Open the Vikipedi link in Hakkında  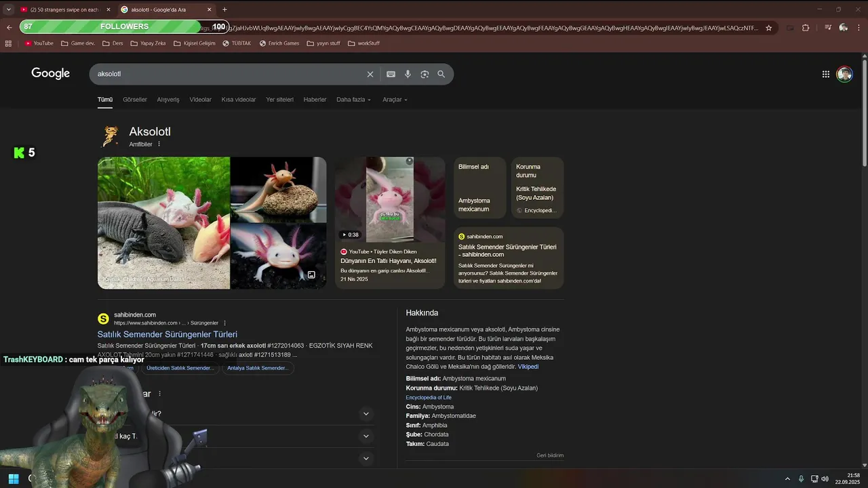(528, 367)
